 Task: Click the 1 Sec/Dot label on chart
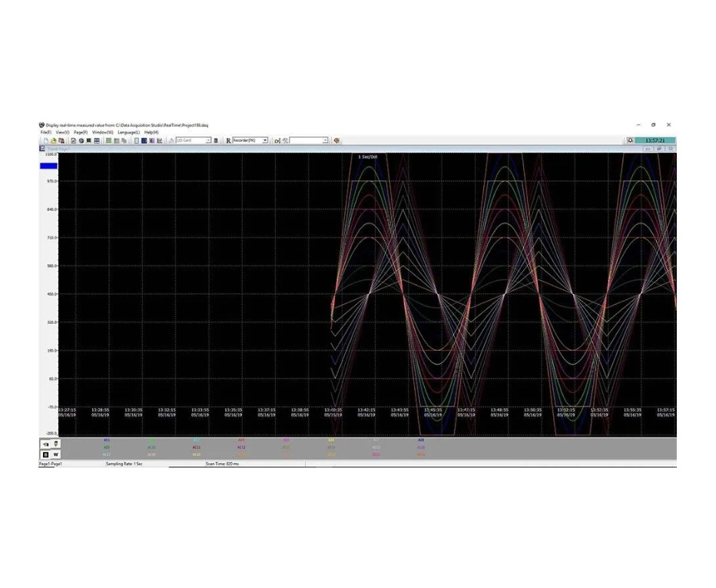[367, 157]
